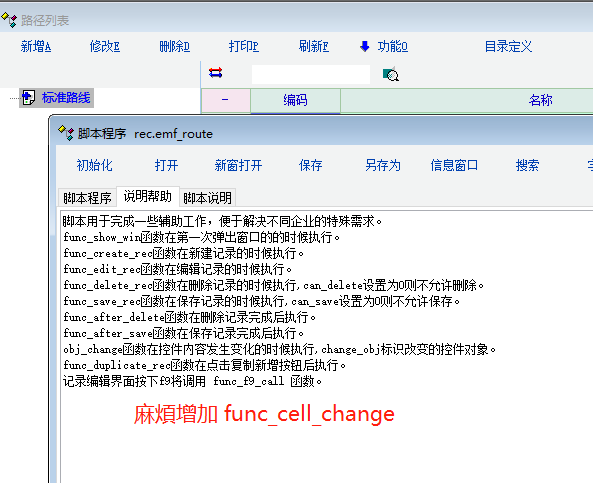Viewport: 593px width, 483px height.
Task: Click the blue down arrow before 功能O
Action: [365, 47]
